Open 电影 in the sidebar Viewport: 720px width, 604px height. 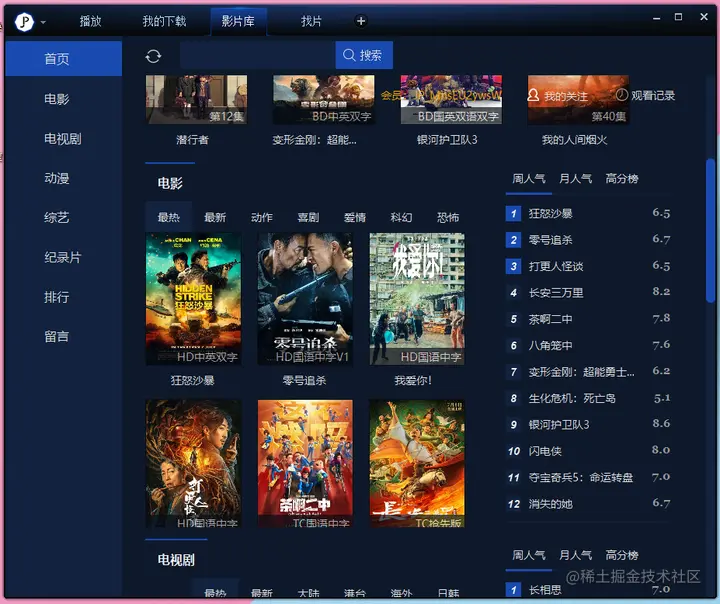tap(56, 99)
